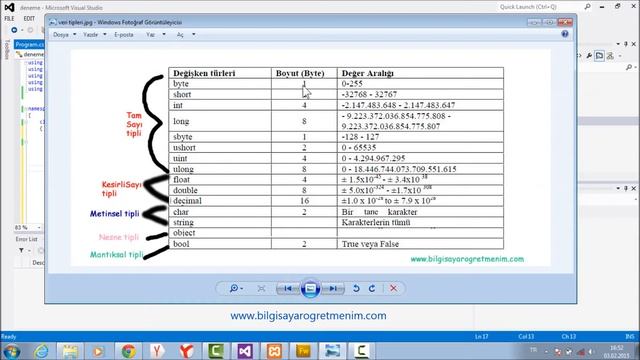Open the Toolbox side tab in Visual Studio
The width and height of the screenshot is (640, 360).
point(7,50)
